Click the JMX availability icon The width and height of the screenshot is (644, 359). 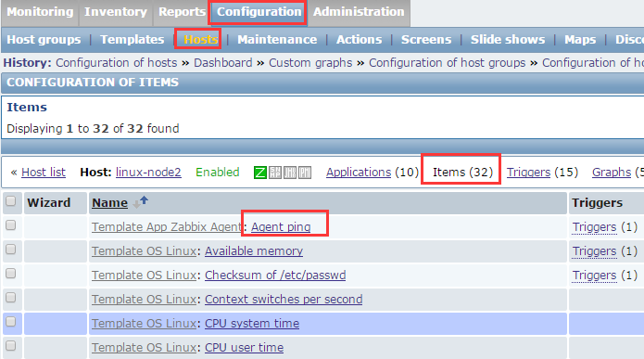(x=290, y=173)
